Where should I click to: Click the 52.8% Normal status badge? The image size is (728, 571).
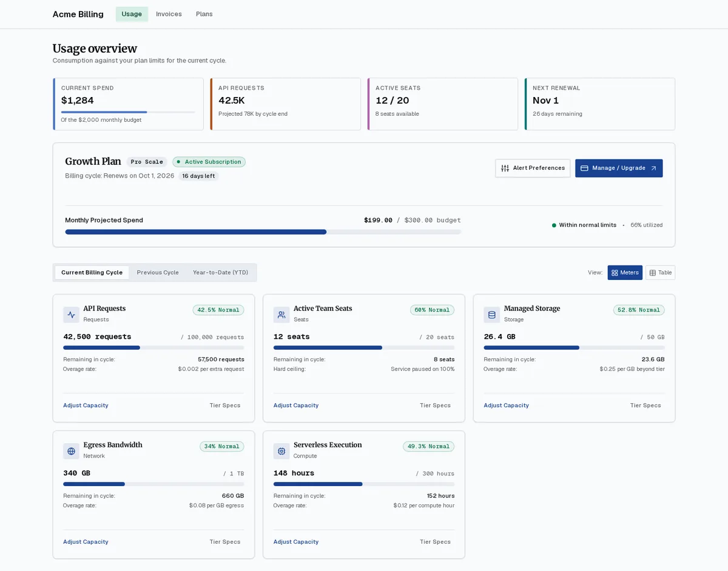coord(639,310)
